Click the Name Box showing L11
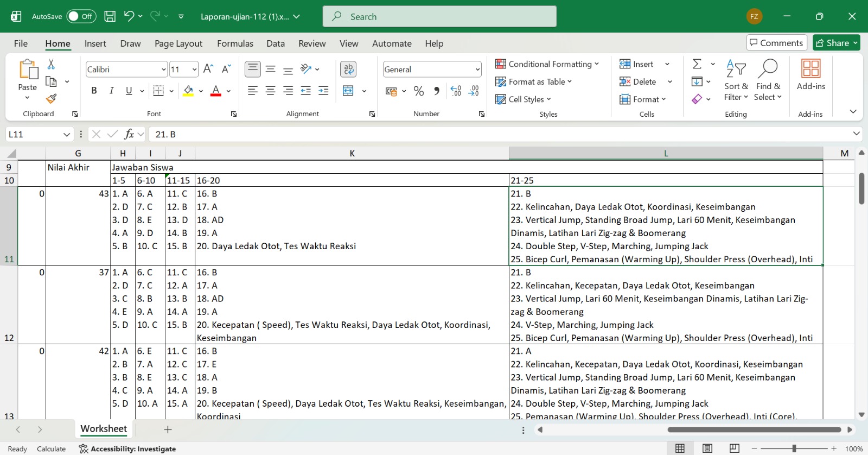868x455 pixels. (x=34, y=134)
